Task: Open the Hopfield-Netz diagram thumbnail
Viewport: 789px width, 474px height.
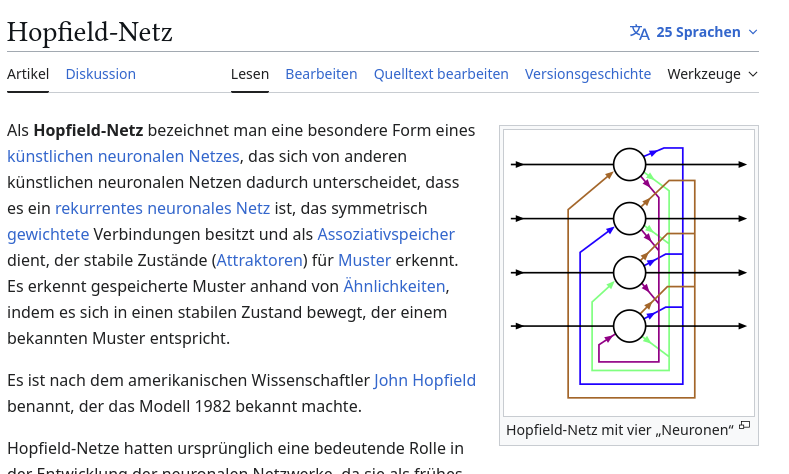Action: 629,273
